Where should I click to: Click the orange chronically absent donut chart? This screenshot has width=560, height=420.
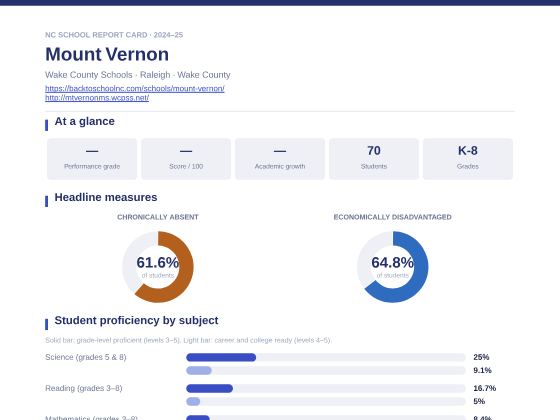(x=158, y=267)
